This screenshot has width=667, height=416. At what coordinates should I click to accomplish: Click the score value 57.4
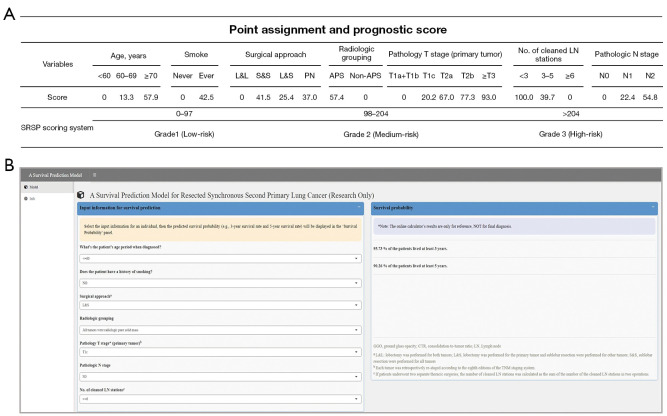click(336, 97)
